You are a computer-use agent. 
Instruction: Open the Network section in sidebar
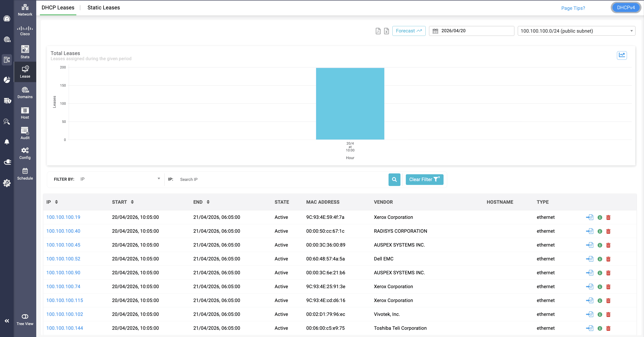tap(25, 10)
